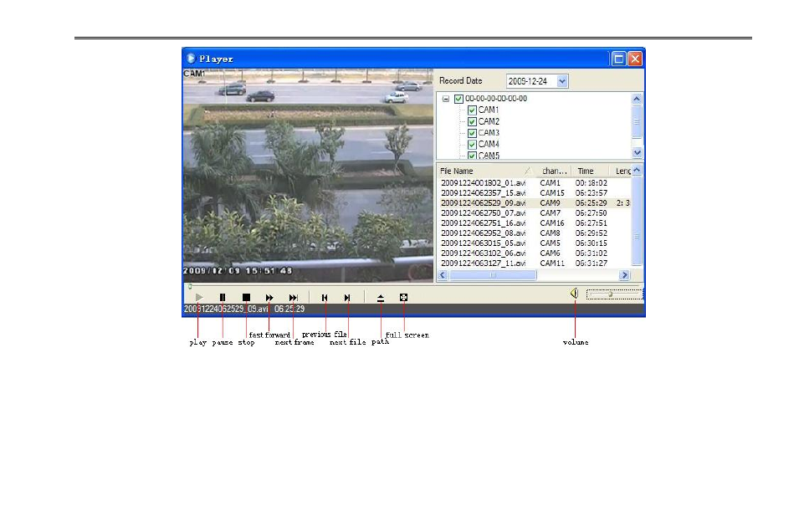Viewport: 799px width, 532px height.
Task: Select file 20091224062529_09.avi
Action: tap(483, 202)
